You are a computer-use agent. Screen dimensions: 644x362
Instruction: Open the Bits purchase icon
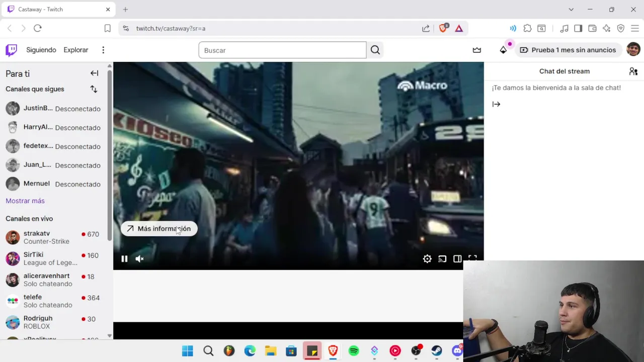point(503,50)
